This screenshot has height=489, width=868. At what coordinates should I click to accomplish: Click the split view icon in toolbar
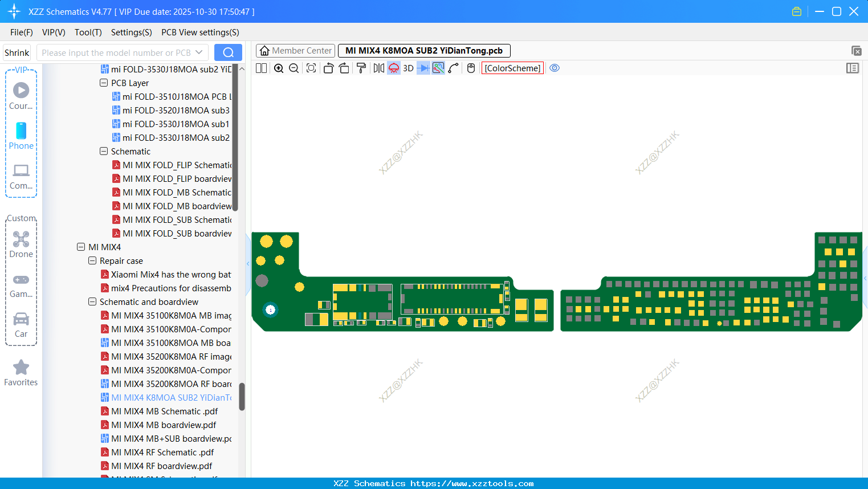[261, 68]
